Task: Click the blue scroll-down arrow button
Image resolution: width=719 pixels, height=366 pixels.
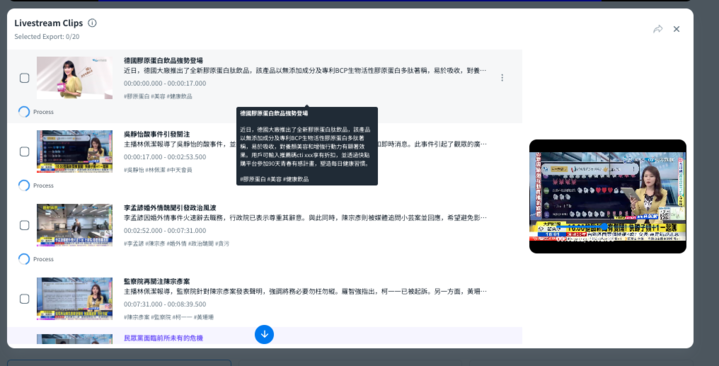Action: point(265,334)
